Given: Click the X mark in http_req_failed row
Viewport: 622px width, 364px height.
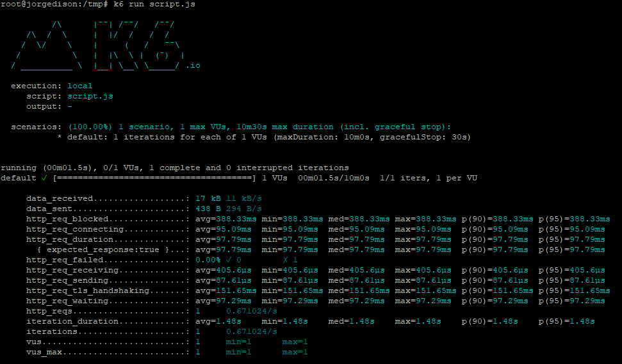Looking at the screenshot, I should click(x=286, y=260).
